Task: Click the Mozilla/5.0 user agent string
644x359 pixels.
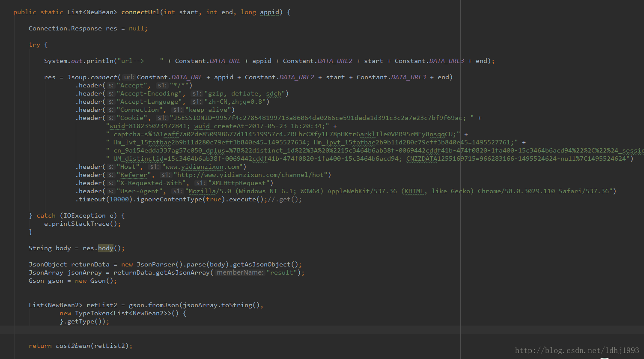Action: point(399,191)
